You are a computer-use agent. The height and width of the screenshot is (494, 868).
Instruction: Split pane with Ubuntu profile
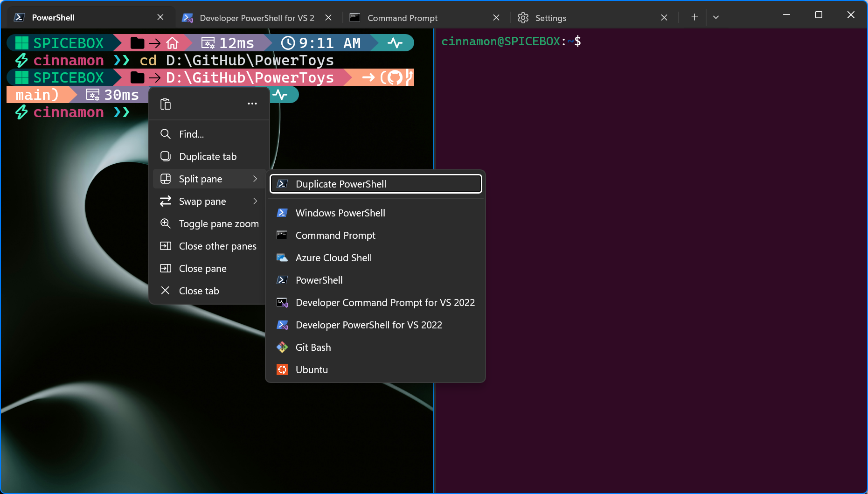tap(375, 369)
